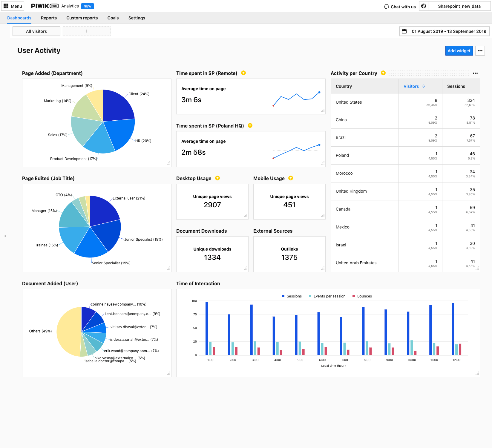Viewport: 492px width, 448px height.
Task: Click resize handle of Page Added widget
Action: click(169, 163)
